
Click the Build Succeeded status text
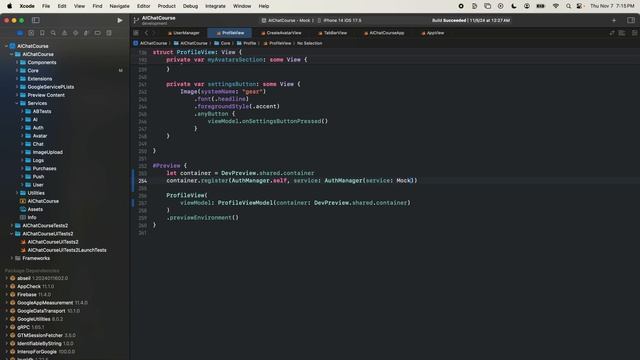pos(449,20)
